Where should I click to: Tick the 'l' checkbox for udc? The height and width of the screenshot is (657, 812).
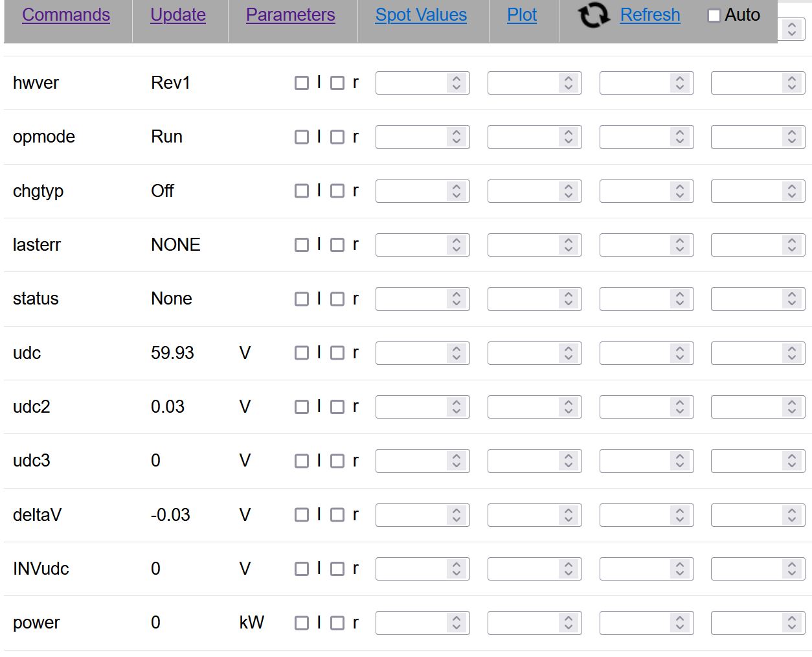point(302,353)
